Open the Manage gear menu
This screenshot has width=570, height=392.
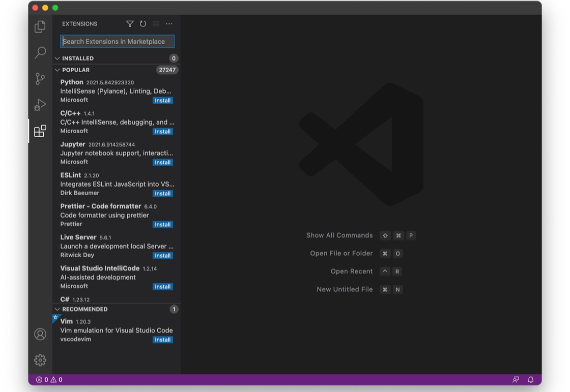40,360
